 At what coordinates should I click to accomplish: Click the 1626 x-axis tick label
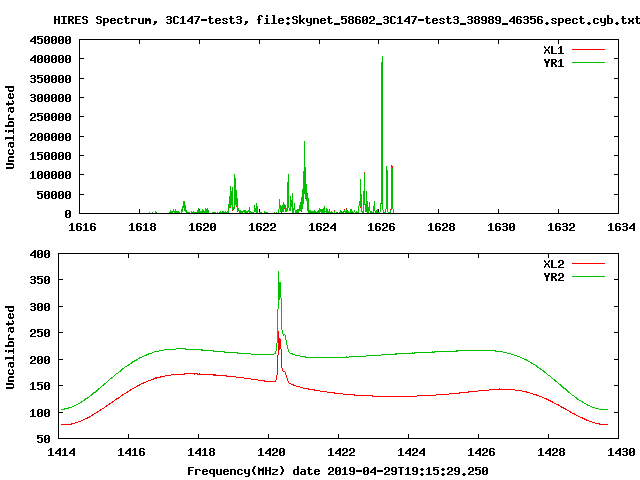pos(381,227)
